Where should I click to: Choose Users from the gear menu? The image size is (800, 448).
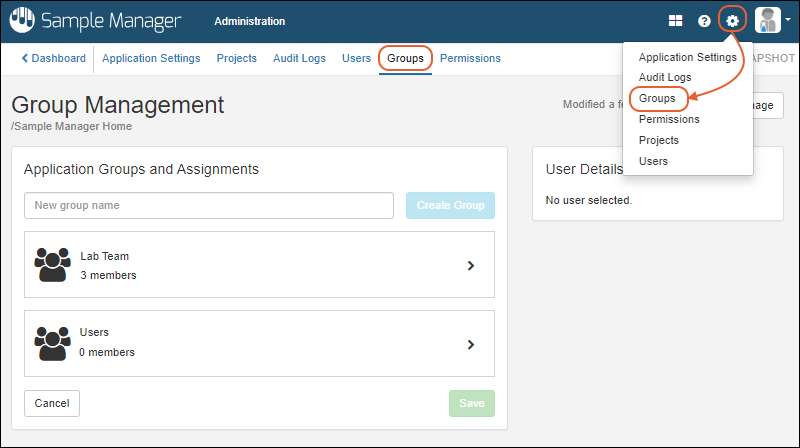coord(653,161)
